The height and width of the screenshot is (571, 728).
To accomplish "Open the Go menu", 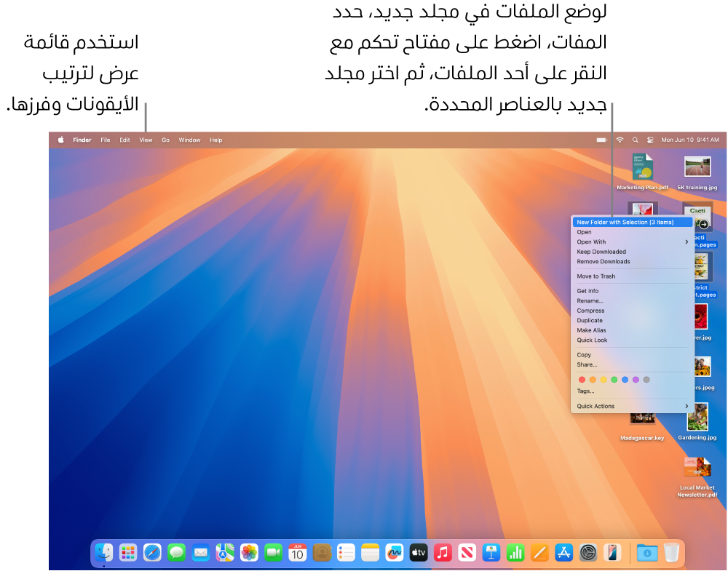I will pos(166,140).
